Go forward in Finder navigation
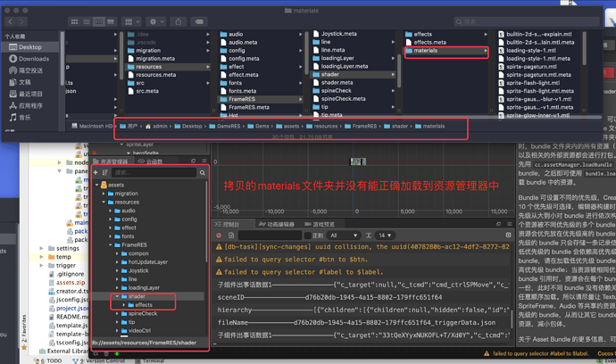The width and height of the screenshot is (616, 364). [x=22, y=21]
